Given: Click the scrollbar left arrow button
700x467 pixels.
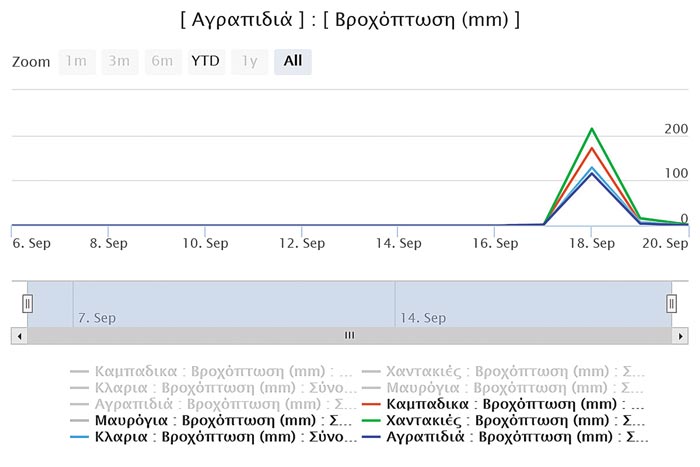Looking at the screenshot, I should 19,336.
